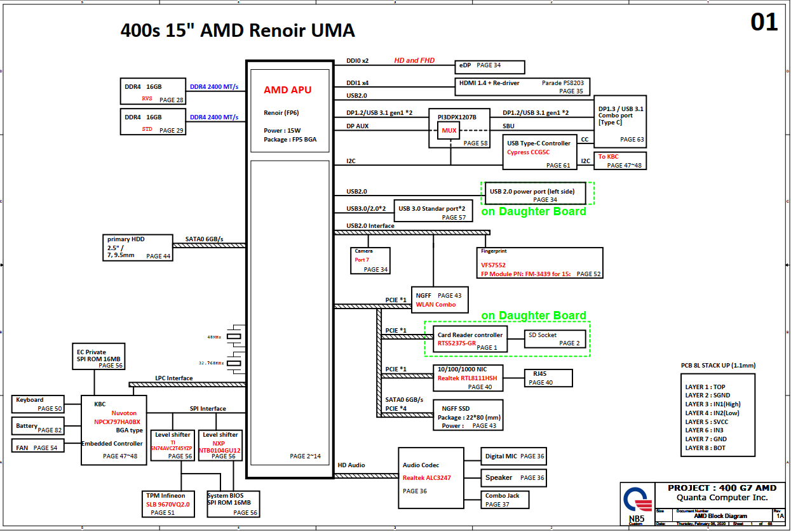Select the 'PAGE 28' reference
The image size is (791, 532).
pyautogui.click(x=171, y=100)
